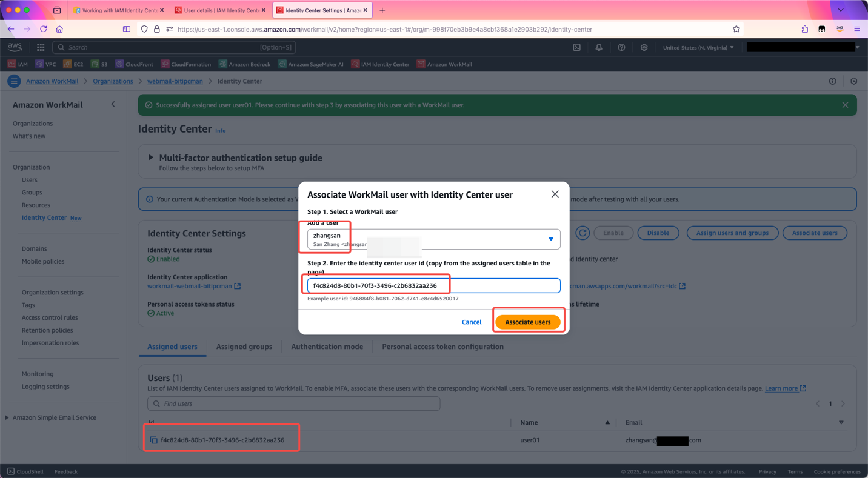This screenshot has width=868, height=478.
Task: Refresh the Identity Center Settings
Action: coord(583,233)
